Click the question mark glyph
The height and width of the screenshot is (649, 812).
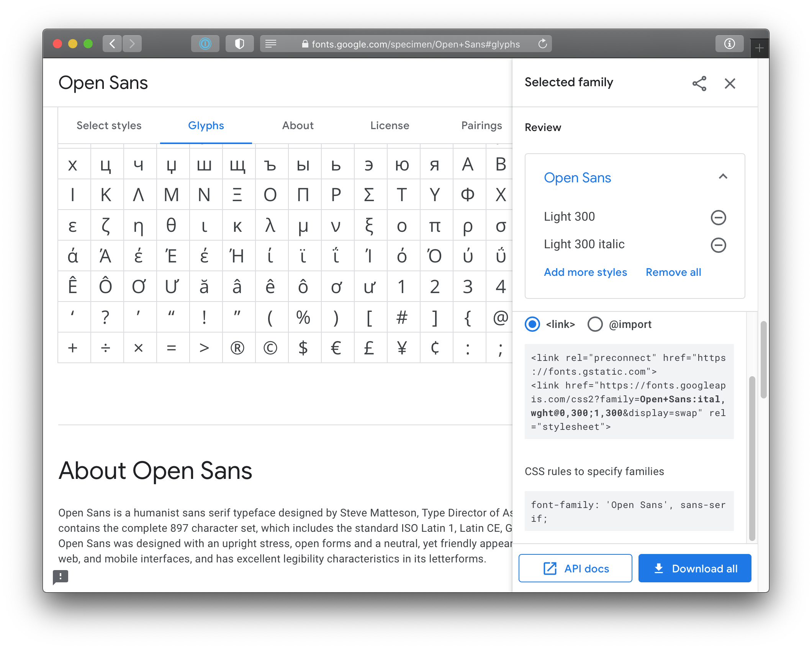point(105,317)
